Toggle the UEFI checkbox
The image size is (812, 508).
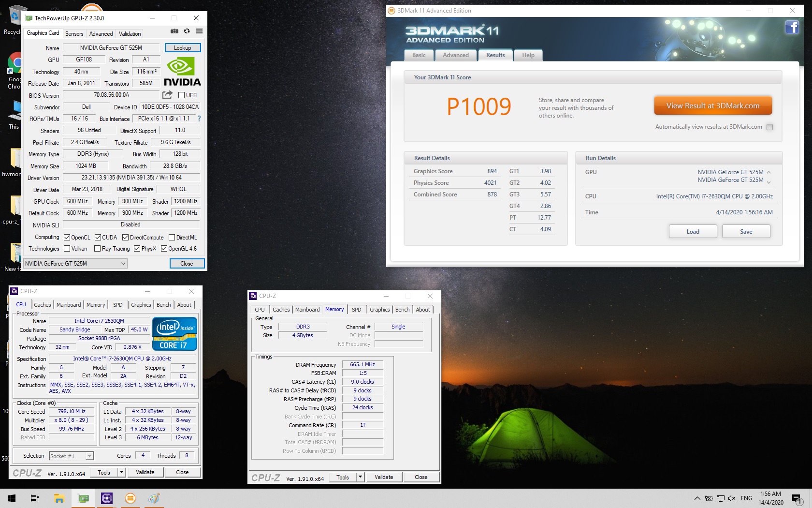(x=182, y=95)
